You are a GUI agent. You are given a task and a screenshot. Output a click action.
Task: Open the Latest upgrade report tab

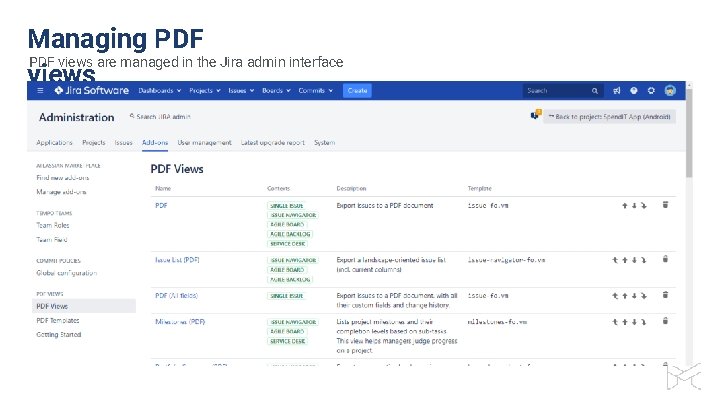[273, 142]
